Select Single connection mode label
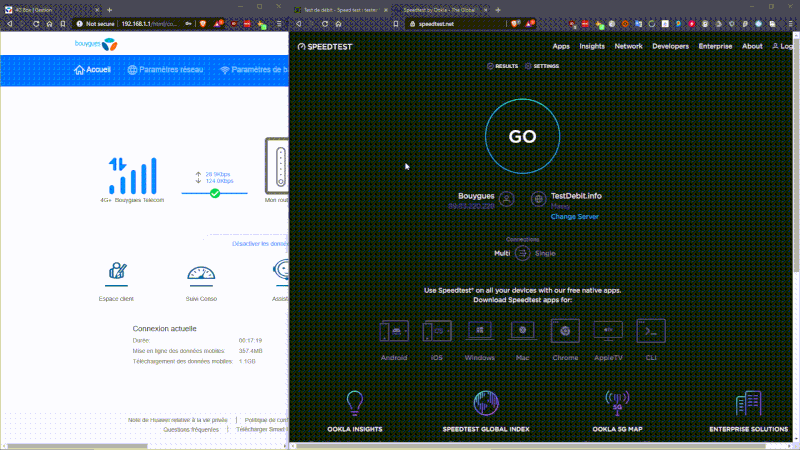The image size is (800, 450). click(x=545, y=253)
